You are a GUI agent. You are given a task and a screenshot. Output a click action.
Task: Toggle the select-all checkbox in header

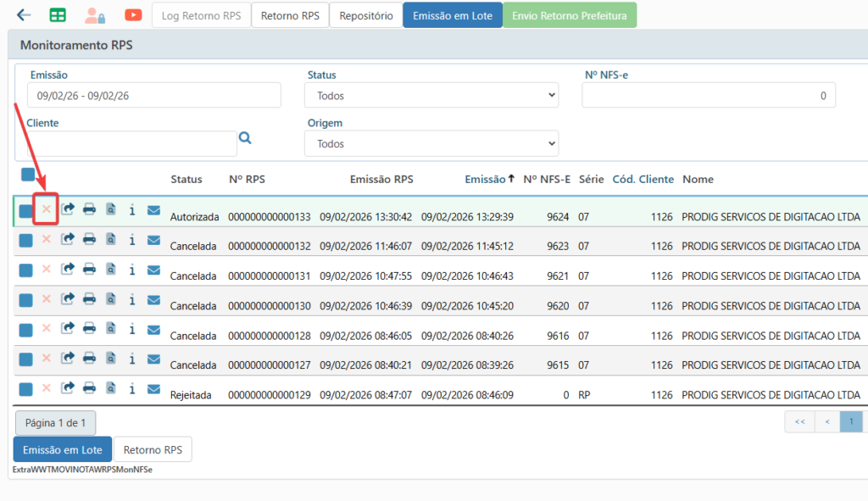coord(28,175)
